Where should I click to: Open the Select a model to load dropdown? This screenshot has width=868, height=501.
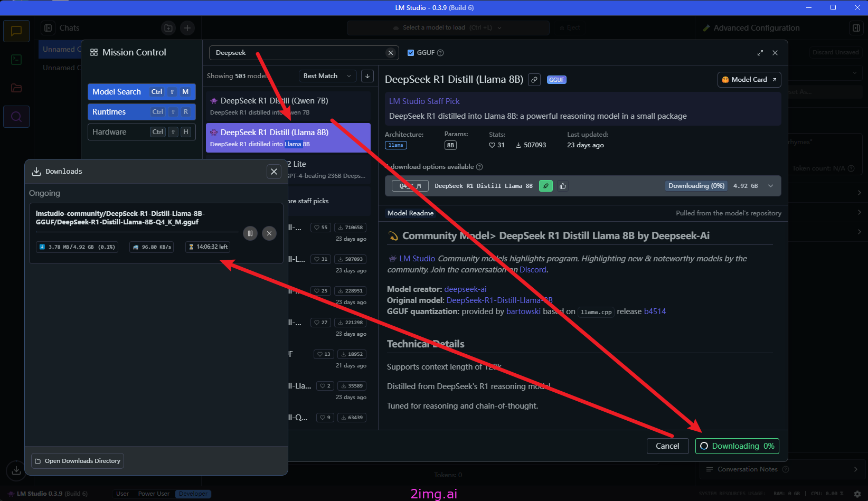click(x=448, y=28)
